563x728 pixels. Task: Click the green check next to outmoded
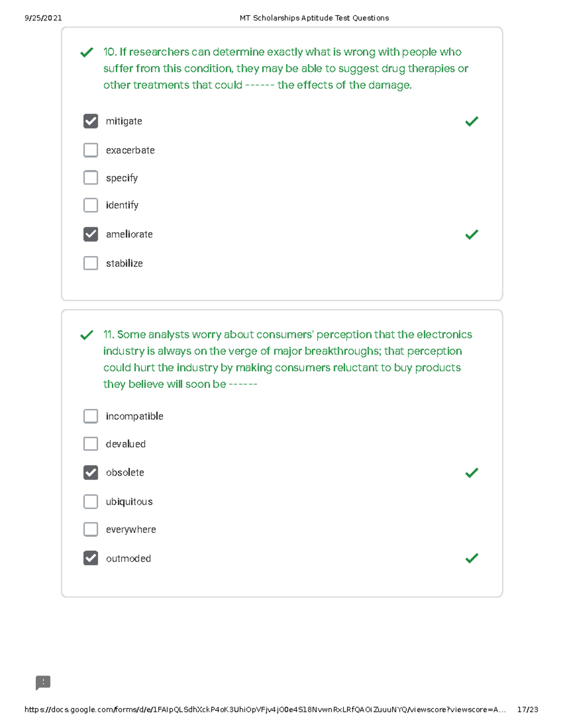(472, 558)
